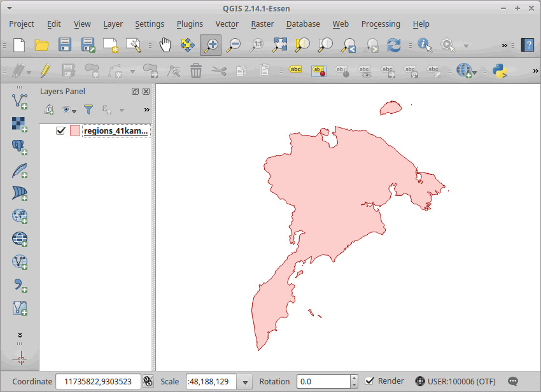Image resolution: width=541 pixels, height=392 pixels.
Task: Open the Processing menu
Action: pos(381,24)
